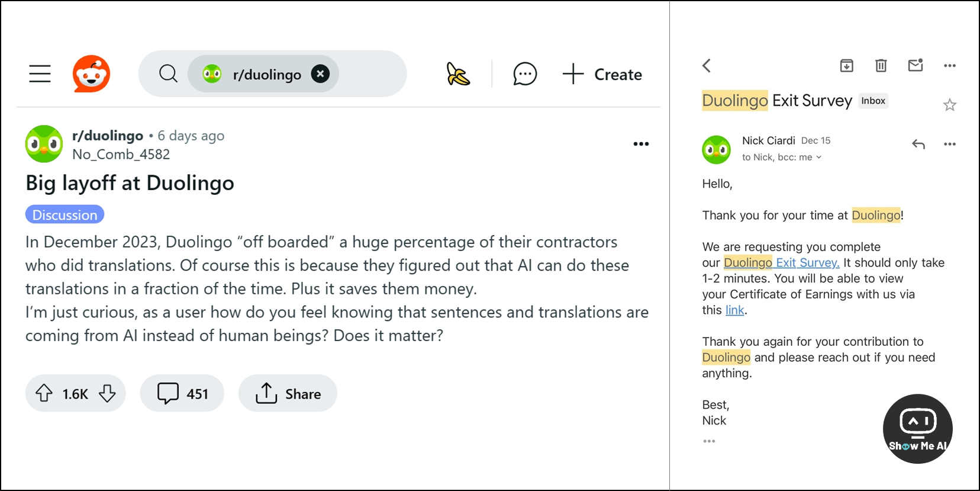Click the 6 days ago timestamp
This screenshot has height=491, width=980.
[191, 136]
